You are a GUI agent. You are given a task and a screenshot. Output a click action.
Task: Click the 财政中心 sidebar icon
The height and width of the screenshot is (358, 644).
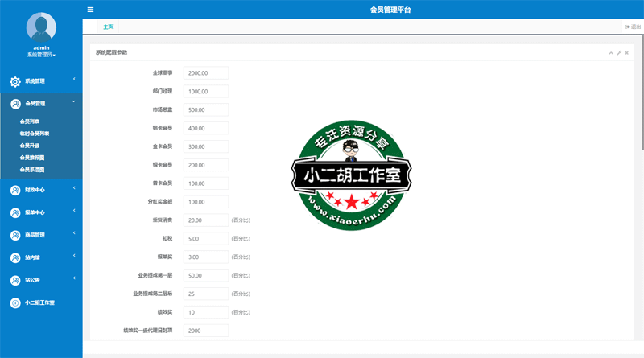(x=15, y=191)
